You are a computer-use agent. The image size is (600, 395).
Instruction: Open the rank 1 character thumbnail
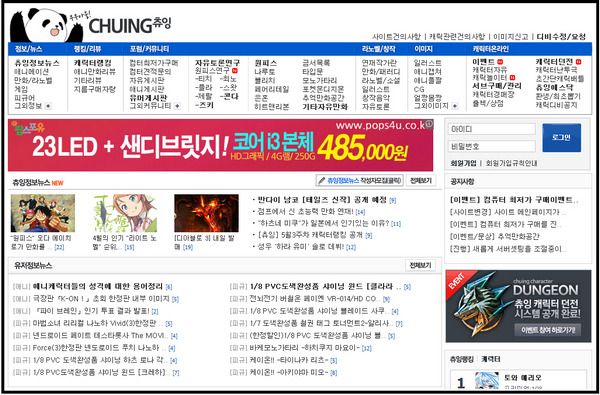[487, 380]
